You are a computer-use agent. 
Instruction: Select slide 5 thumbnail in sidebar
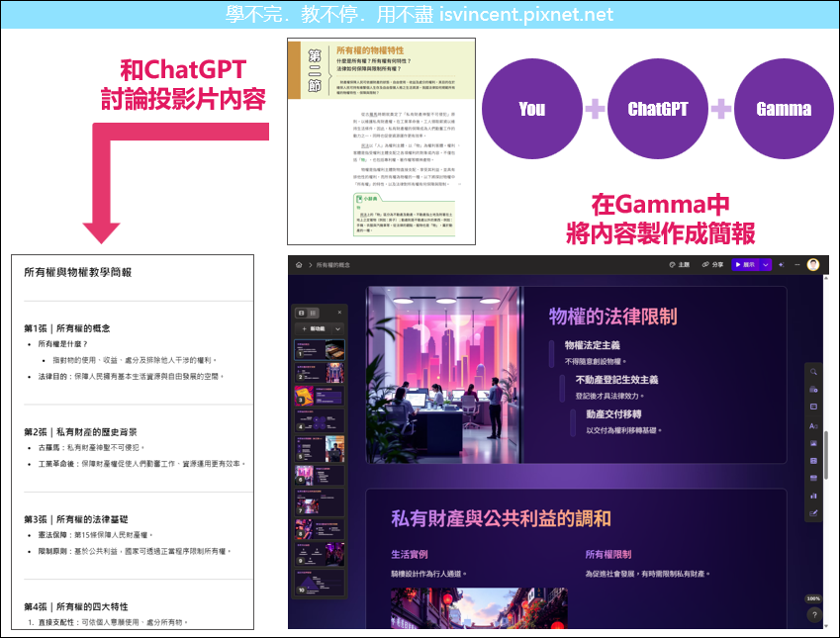click(x=320, y=448)
